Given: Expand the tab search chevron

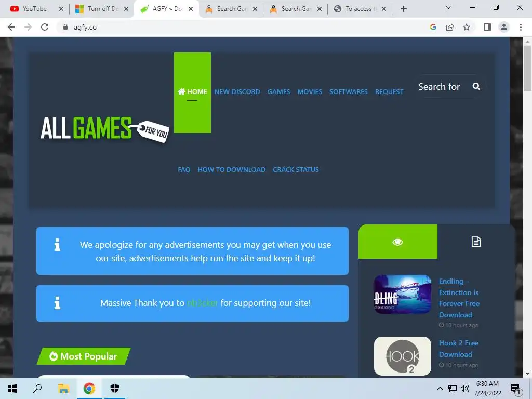Looking at the screenshot, I should pos(448,7).
